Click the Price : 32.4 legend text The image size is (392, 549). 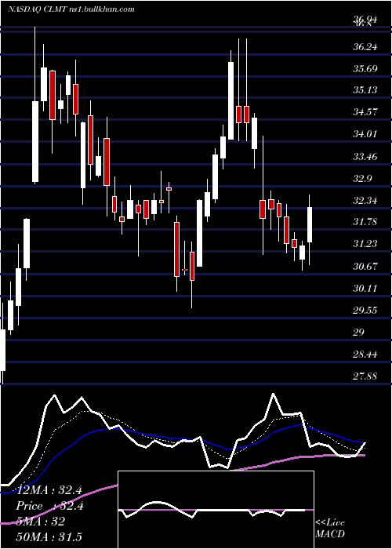pyautogui.click(x=49, y=506)
